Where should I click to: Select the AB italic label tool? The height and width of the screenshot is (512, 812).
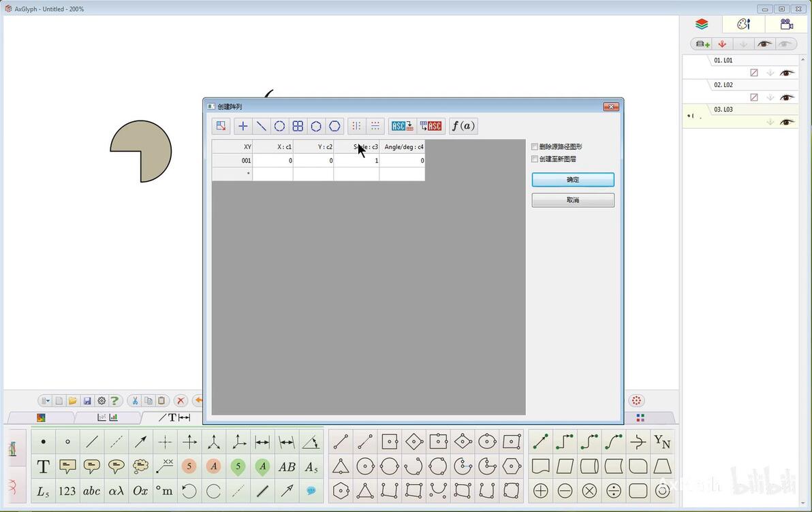286,466
